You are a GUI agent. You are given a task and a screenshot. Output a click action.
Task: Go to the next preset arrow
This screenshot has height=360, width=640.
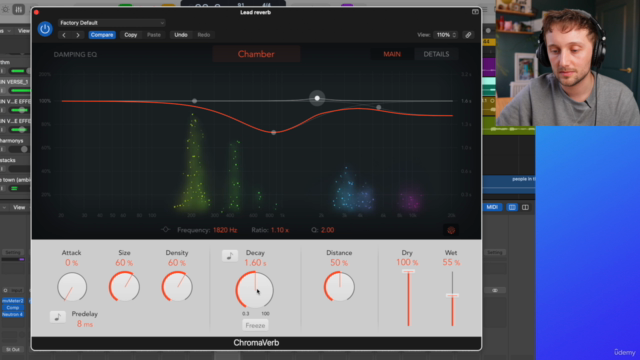point(78,35)
